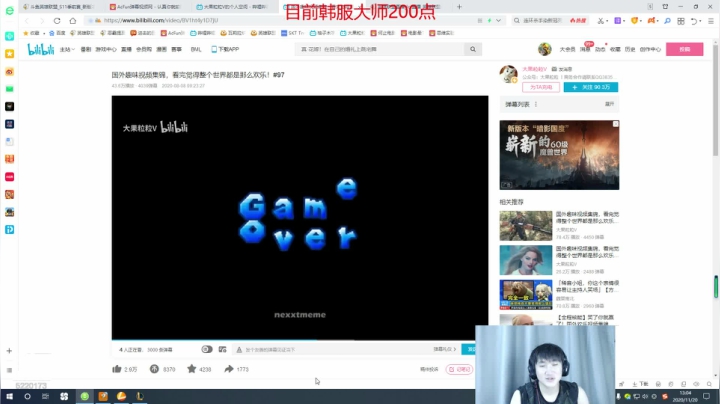Click the pink charge-for-uploader button
This screenshot has height=404, width=720.
[540, 87]
